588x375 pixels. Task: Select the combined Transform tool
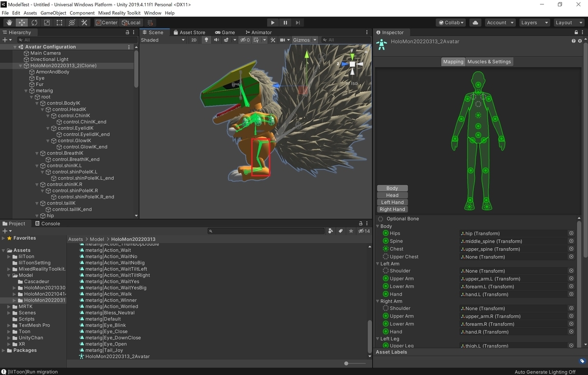[x=72, y=23]
